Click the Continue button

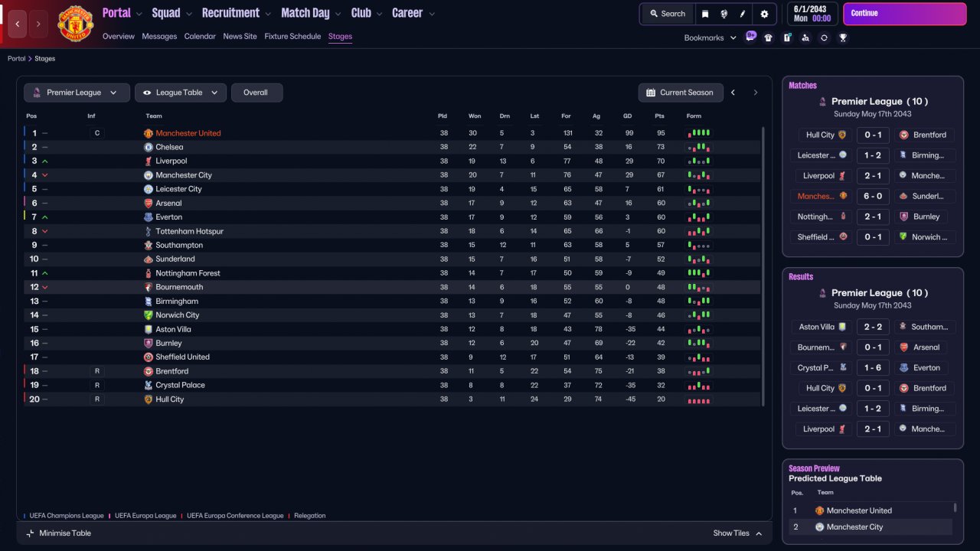(x=905, y=14)
